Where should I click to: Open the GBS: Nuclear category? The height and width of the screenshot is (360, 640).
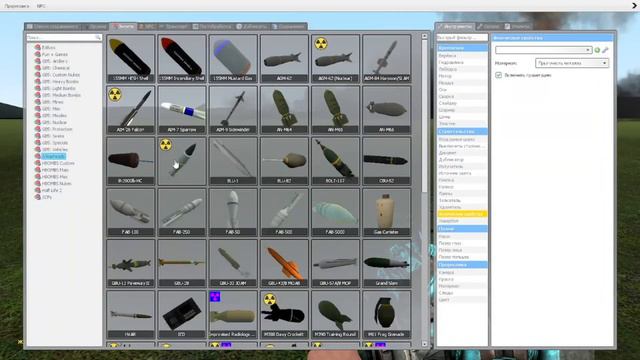point(54,122)
